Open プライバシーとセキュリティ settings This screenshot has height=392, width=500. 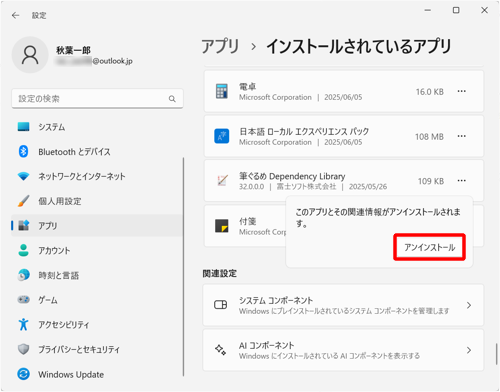[x=97, y=349]
